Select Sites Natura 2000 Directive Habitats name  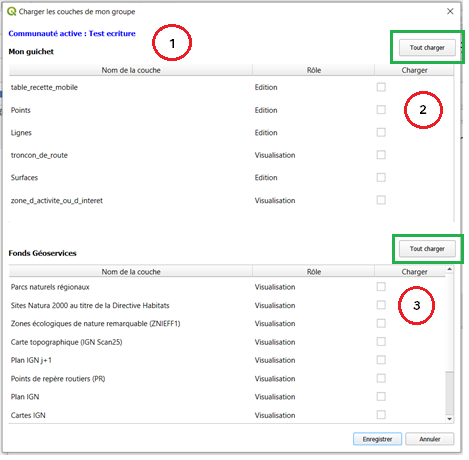pos(90,305)
